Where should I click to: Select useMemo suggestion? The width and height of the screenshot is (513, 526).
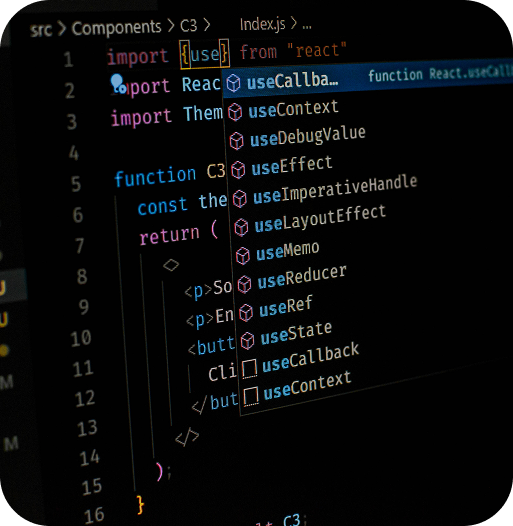click(x=288, y=251)
